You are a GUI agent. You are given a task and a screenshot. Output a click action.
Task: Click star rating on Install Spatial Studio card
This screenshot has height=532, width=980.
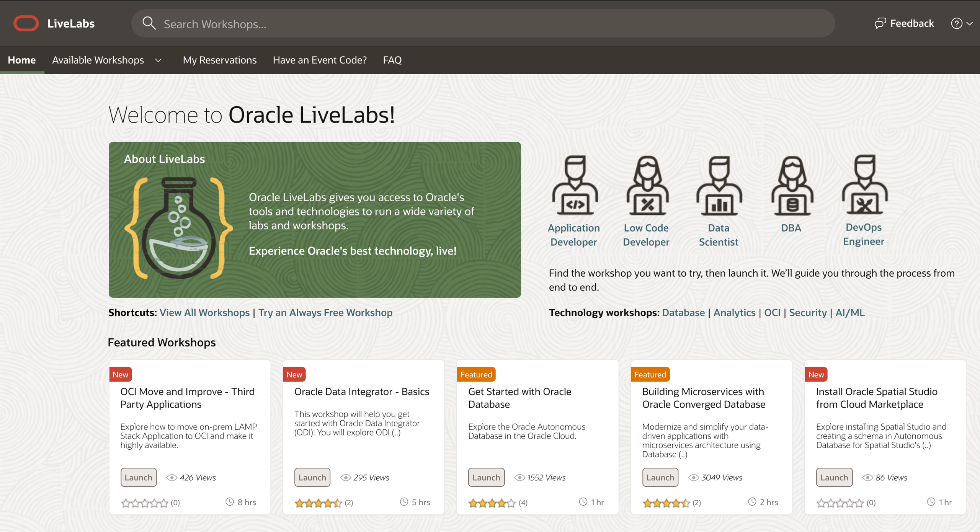[840, 503]
